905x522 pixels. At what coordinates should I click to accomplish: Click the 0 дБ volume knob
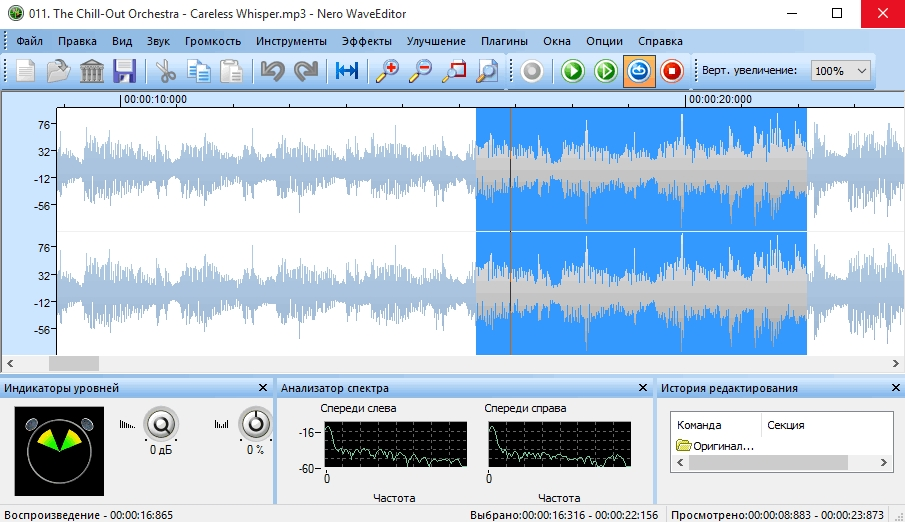pos(160,426)
